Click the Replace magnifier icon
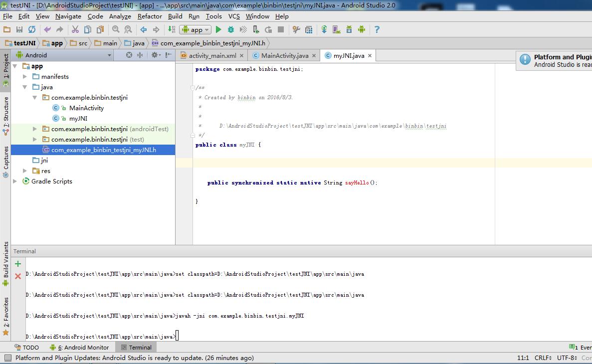Screen dimensions: 592x364 (x=128, y=29)
